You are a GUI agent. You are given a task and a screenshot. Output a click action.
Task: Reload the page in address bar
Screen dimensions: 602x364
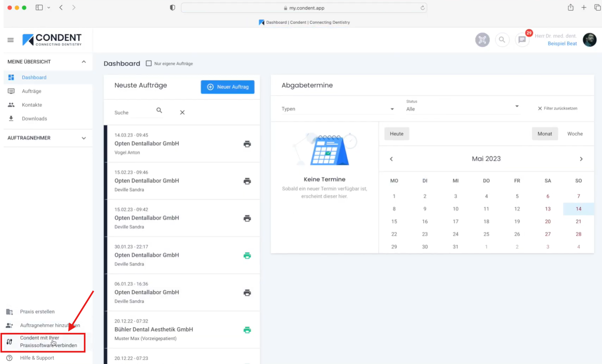pyautogui.click(x=422, y=8)
